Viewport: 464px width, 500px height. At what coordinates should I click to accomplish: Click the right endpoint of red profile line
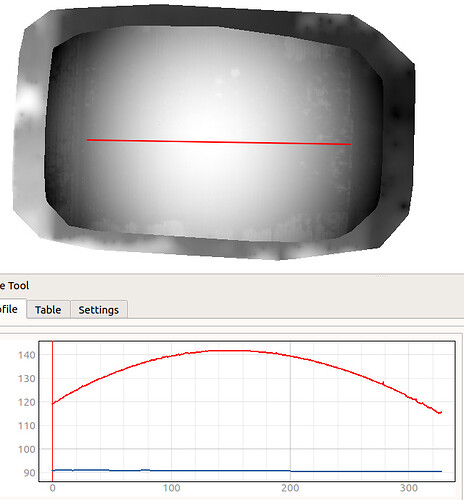[x=350, y=144]
